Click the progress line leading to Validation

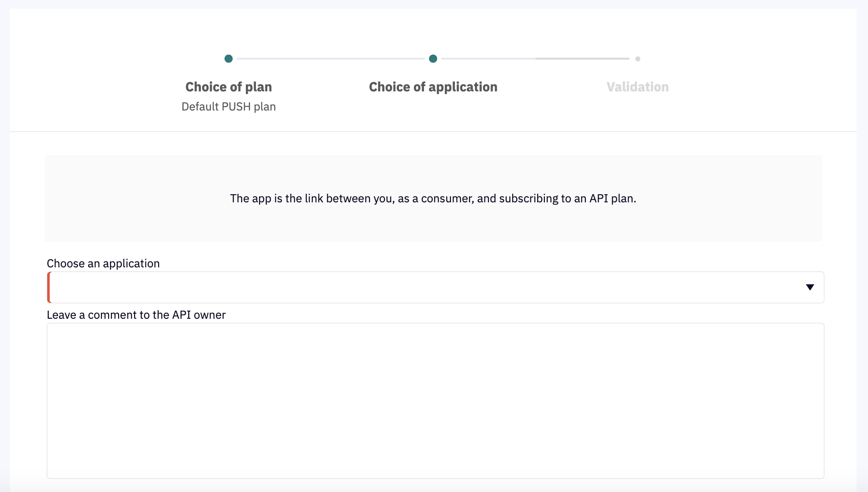point(535,59)
